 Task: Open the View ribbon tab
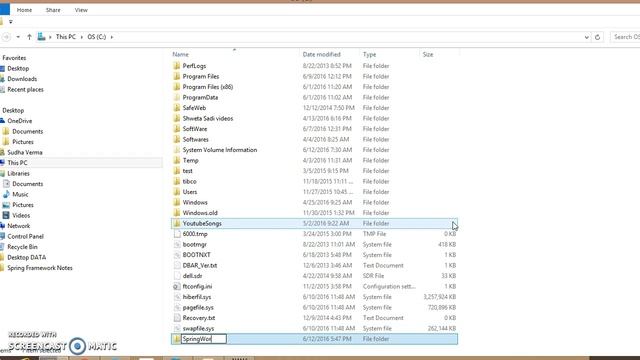[81, 10]
